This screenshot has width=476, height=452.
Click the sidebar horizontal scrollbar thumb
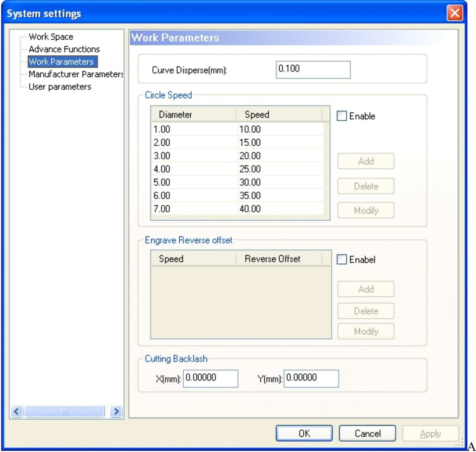pyautogui.click(x=64, y=411)
